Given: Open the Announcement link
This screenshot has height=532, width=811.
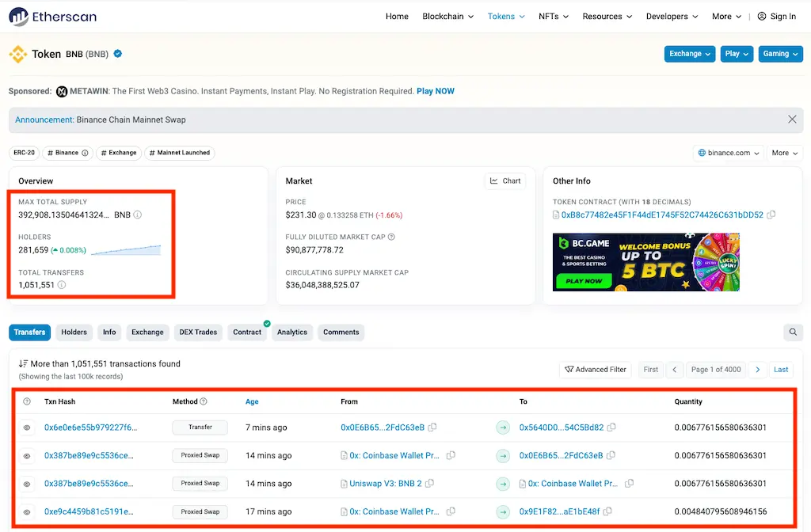Looking at the screenshot, I should click(x=44, y=120).
